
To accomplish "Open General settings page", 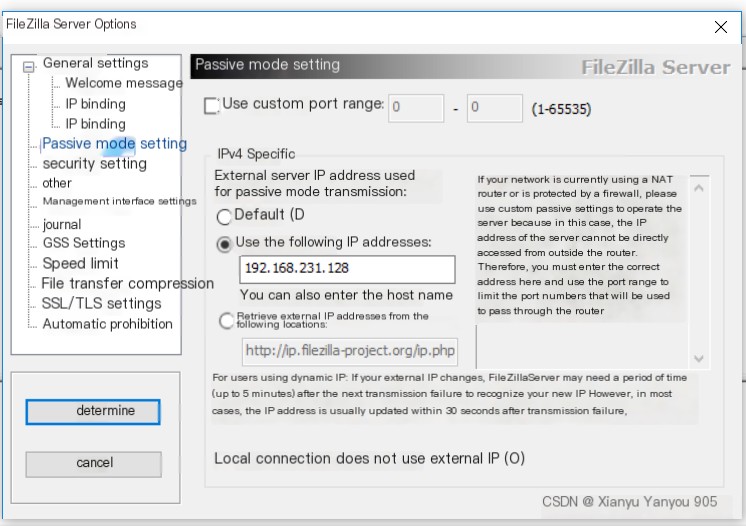I will click(95, 63).
